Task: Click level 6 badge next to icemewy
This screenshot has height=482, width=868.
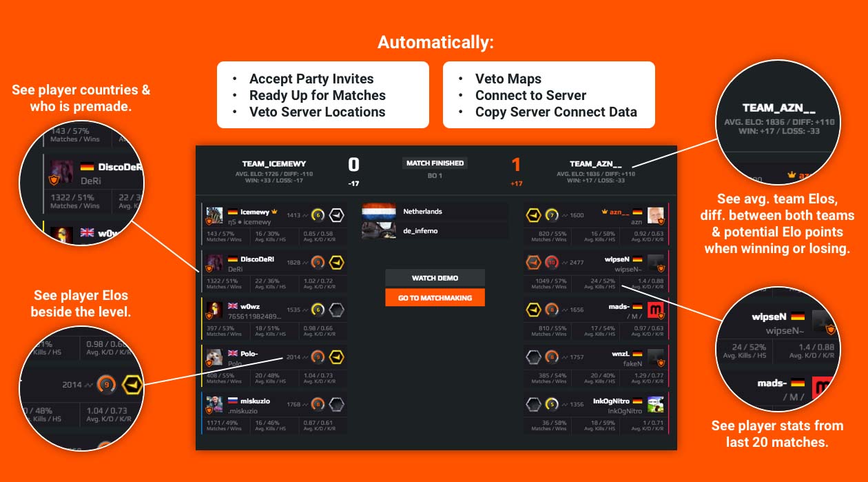Action: click(318, 215)
